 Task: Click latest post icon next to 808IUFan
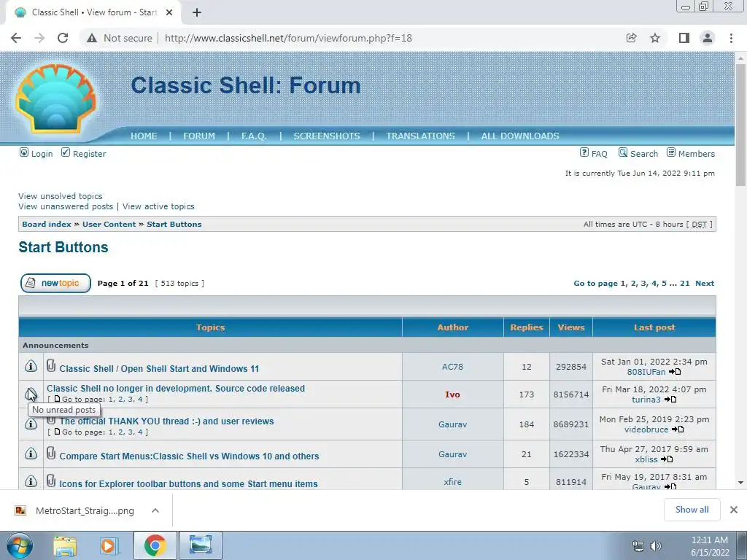click(675, 372)
